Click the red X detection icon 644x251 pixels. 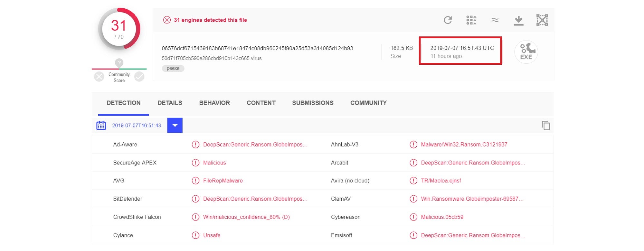(x=167, y=20)
